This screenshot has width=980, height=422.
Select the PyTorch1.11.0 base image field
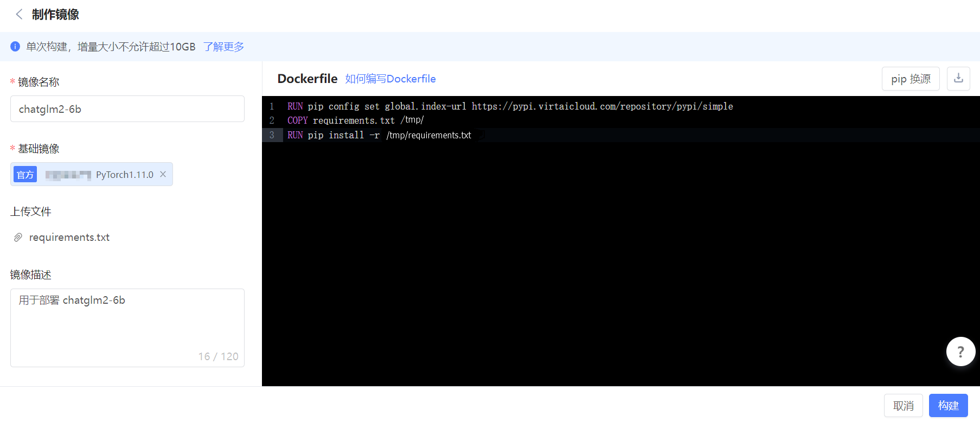[x=124, y=175]
